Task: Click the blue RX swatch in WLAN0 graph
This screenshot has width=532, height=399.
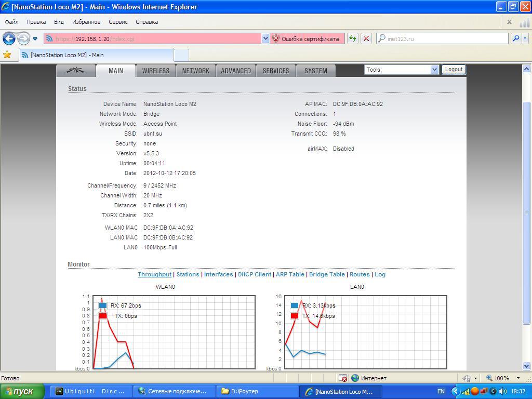Action: click(103, 305)
